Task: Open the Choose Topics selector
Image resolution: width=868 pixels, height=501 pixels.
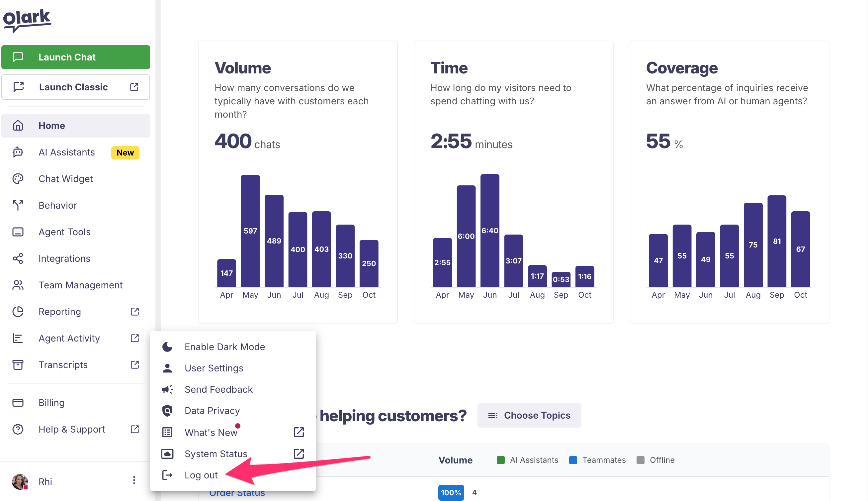Action: point(529,415)
